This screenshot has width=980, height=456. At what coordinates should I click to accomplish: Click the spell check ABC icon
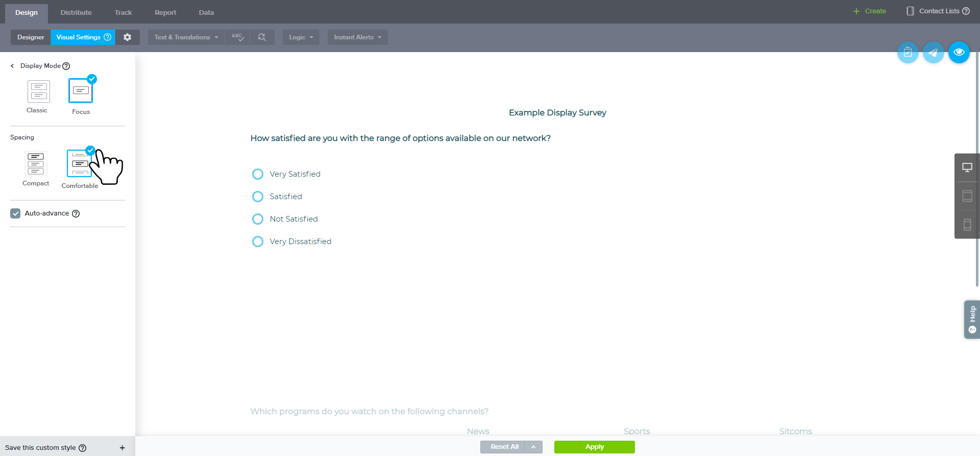pos(237,37)
